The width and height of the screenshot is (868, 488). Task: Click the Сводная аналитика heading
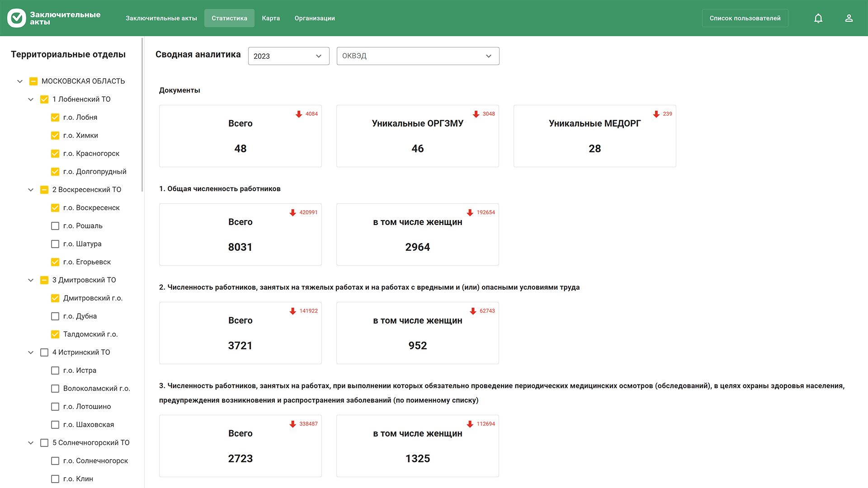(x=198, y=54)
